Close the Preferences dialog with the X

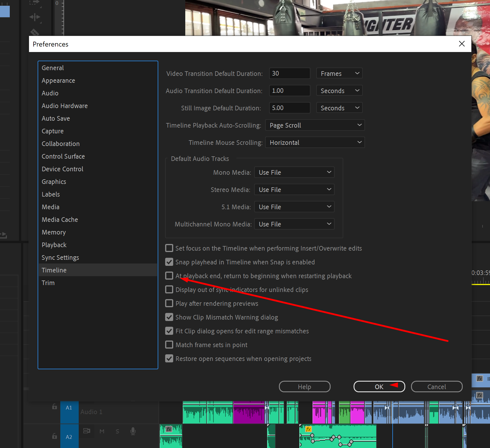coord(462,44)
